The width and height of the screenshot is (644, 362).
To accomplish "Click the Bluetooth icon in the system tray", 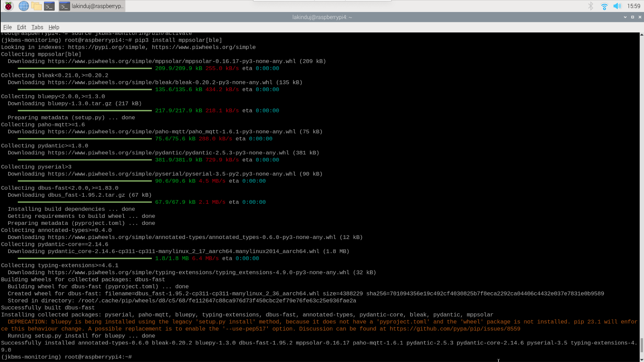I will [590, 6].
